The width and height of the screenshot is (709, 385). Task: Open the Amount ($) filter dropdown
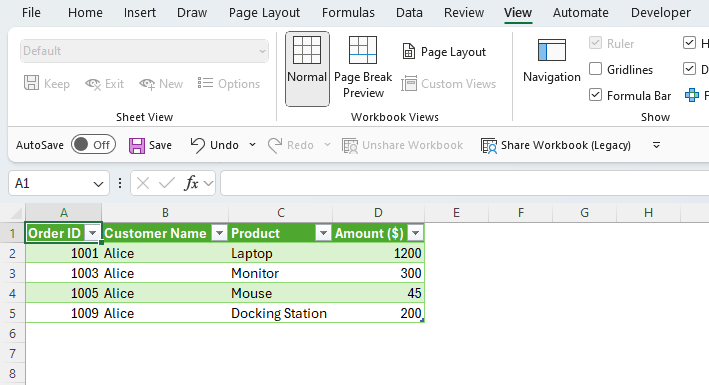[415, 233]
